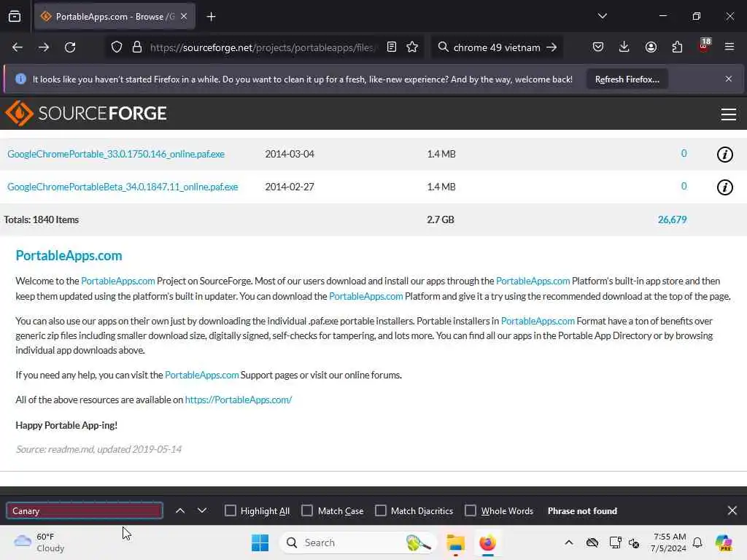Open https://PortableApps.com/ link
This screenshot has width=747, height=560.
coord(239,400)
